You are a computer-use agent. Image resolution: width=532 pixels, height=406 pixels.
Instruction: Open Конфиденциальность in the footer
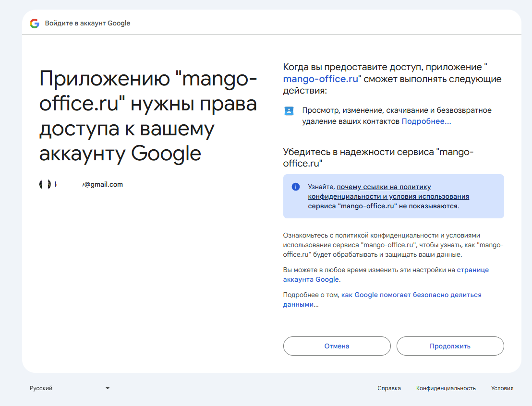tap(446, 388)
